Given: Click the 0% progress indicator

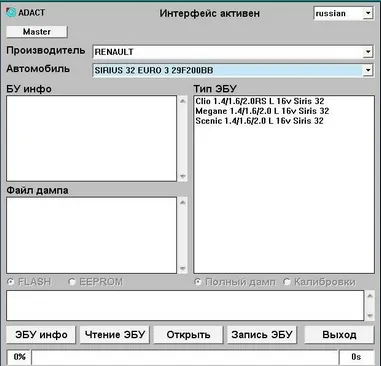Looking at the screenshot, I should [x=19, y=357].
